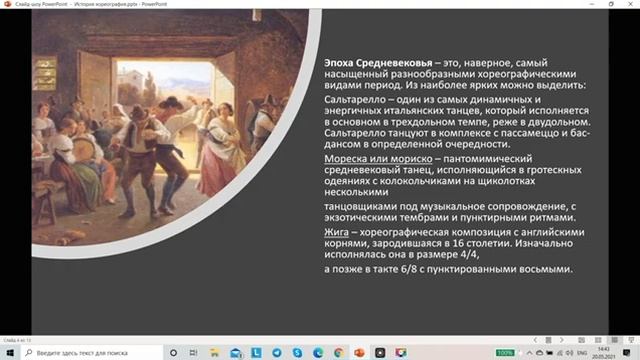Start Slide Show view icon in status bar

(x=631, y=340)
